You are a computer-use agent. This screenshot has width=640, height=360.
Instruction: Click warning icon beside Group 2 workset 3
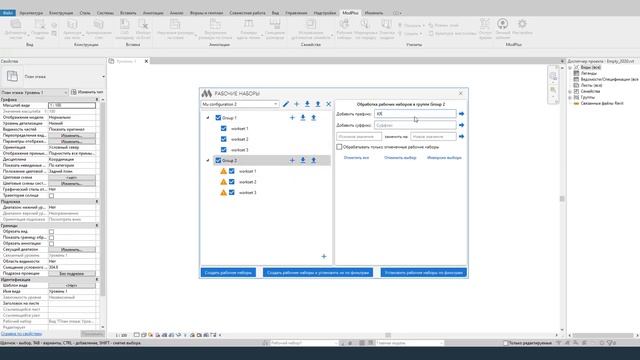(223, 192)
